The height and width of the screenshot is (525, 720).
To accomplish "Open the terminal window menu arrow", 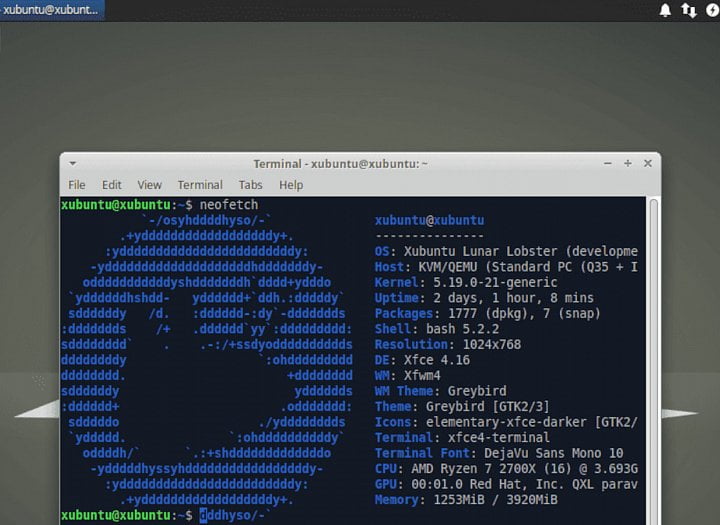I will [73, 164].
